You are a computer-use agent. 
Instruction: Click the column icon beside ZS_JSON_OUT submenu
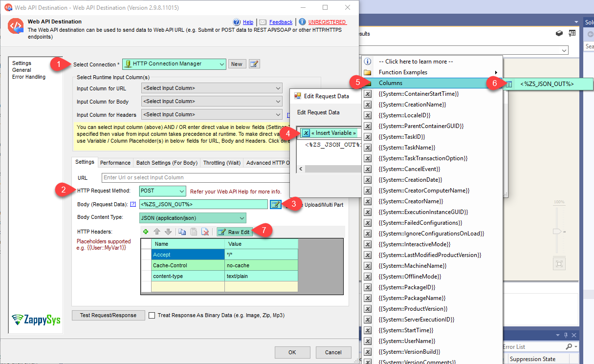click(509, 84)
